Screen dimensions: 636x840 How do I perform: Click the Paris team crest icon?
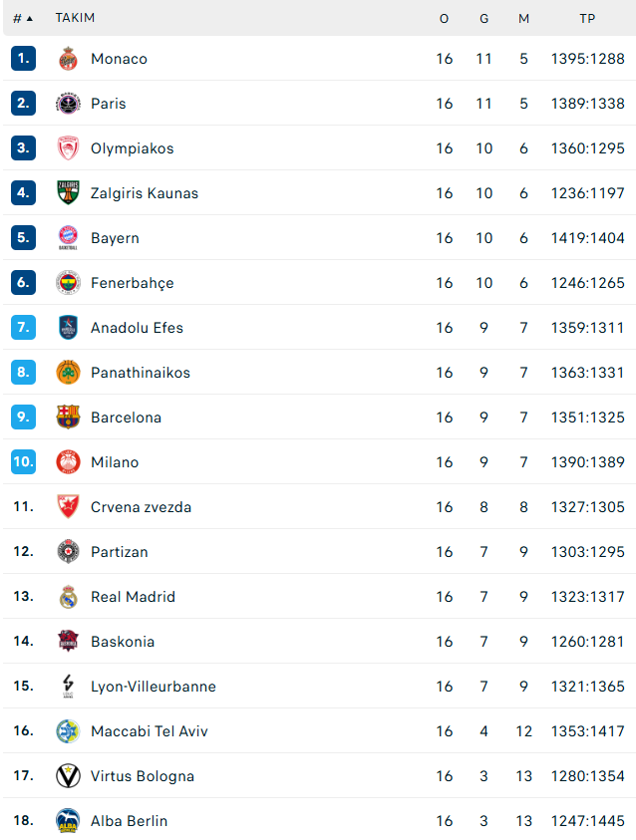click(68, 104)
